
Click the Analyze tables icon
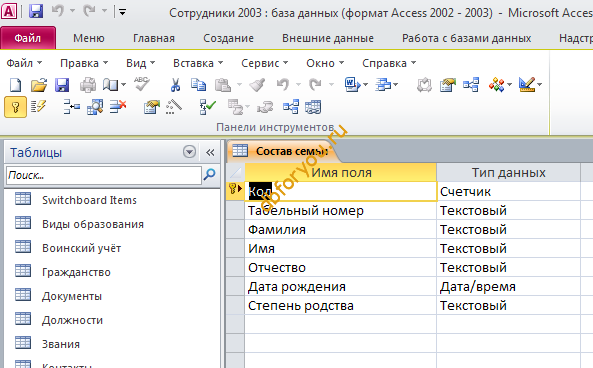click(383, 85)
